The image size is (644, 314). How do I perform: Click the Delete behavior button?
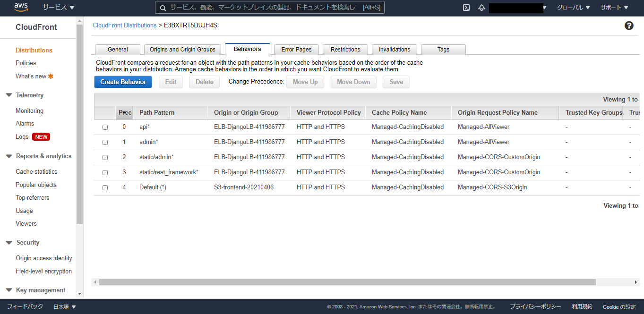point(205,82)
